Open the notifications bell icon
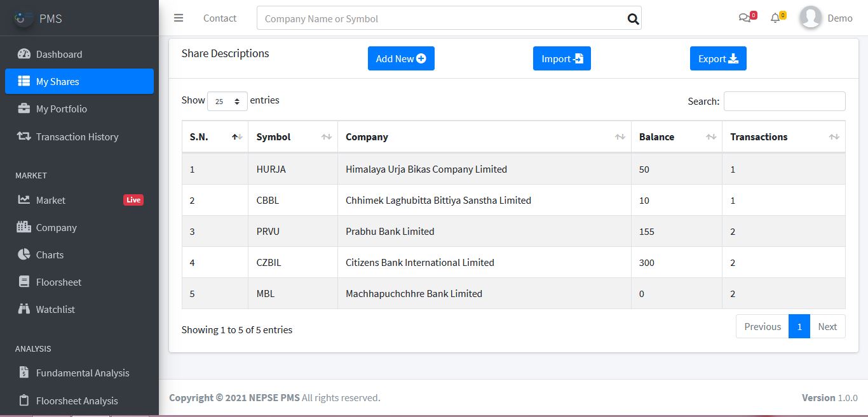This screenshot has height=417, width=868. [x=775, y=18]
